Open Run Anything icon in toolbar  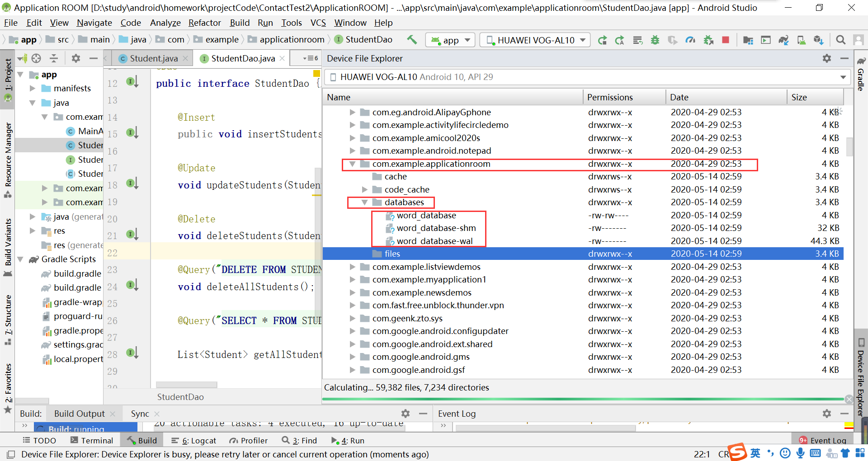766,40
